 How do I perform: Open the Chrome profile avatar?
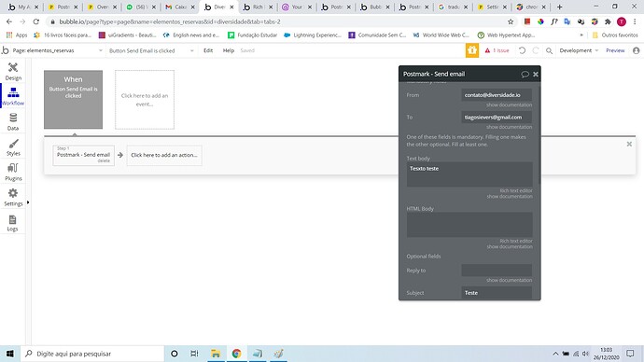622,21
